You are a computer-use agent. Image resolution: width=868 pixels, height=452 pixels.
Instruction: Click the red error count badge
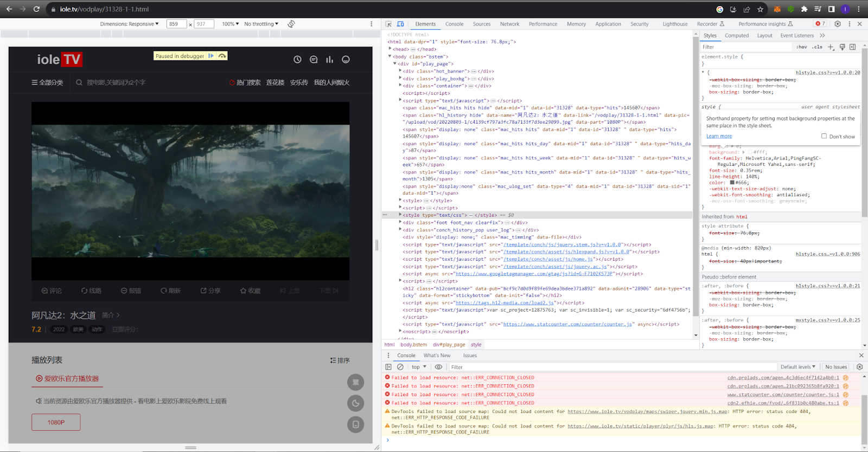[820, 24]
